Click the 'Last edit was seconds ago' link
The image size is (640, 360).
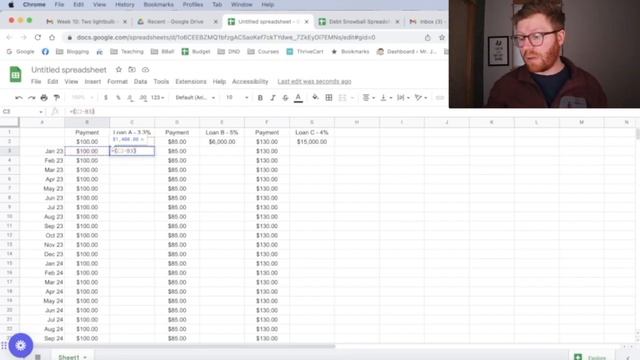coord(314,82)
